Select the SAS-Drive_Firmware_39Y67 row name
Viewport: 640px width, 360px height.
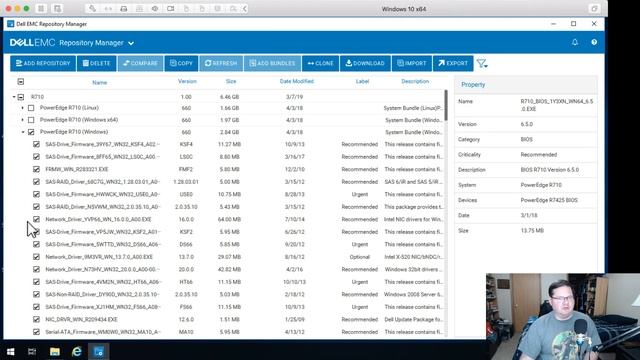coord(102,144)
